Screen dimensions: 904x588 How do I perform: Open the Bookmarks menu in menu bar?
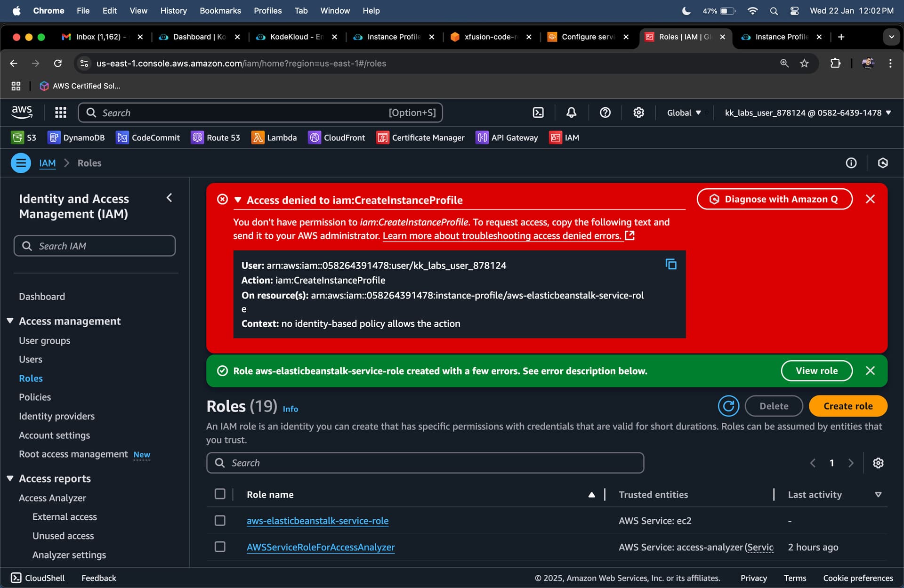(x=220, y=10)
